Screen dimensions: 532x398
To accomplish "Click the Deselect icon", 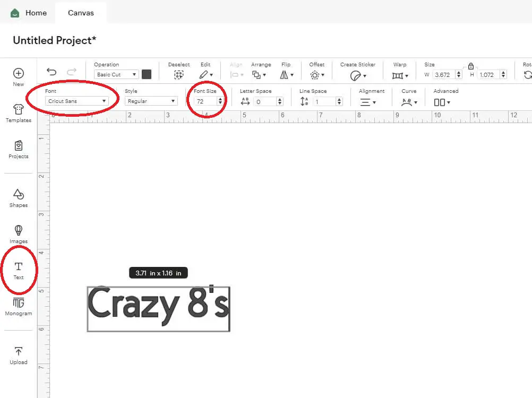I will pyautogui.click(x=179, y=75).
